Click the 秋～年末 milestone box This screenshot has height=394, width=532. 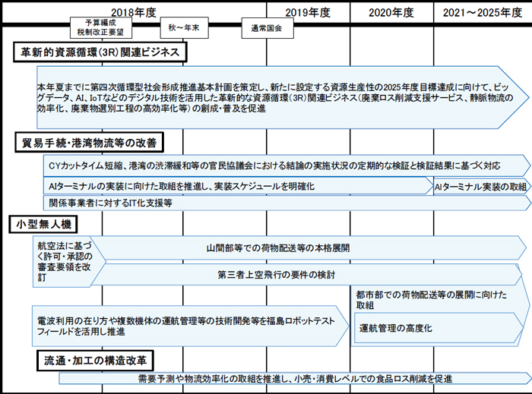(x=184, y=28)
